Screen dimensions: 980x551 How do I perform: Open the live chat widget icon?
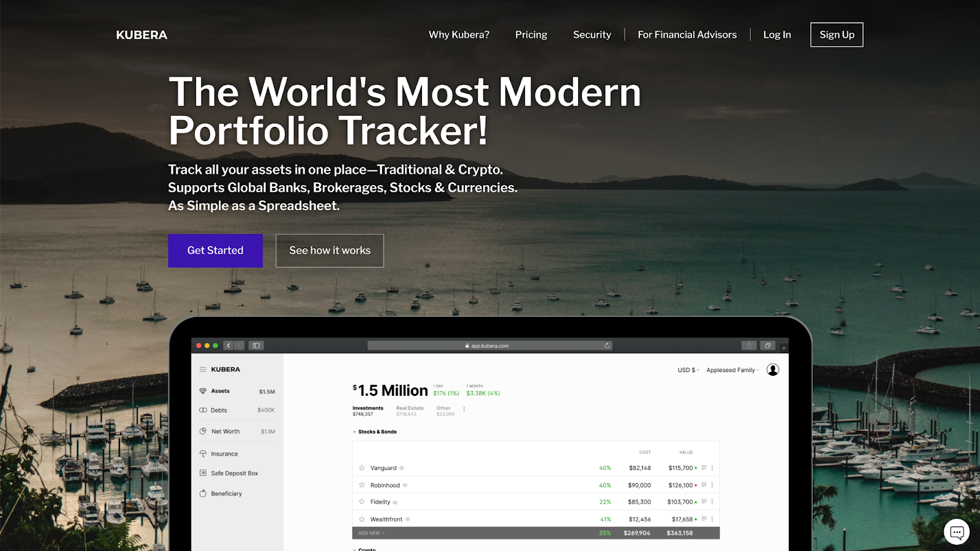[957, 532]
